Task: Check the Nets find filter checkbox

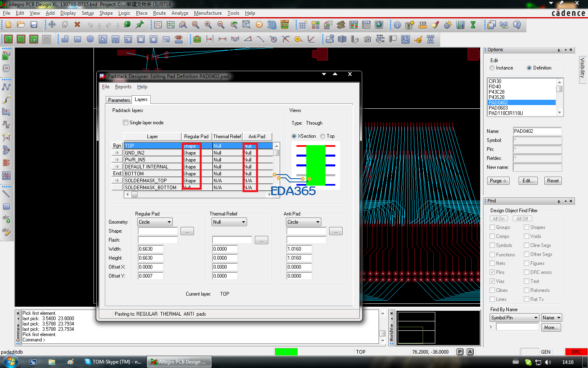Action: 492,263
